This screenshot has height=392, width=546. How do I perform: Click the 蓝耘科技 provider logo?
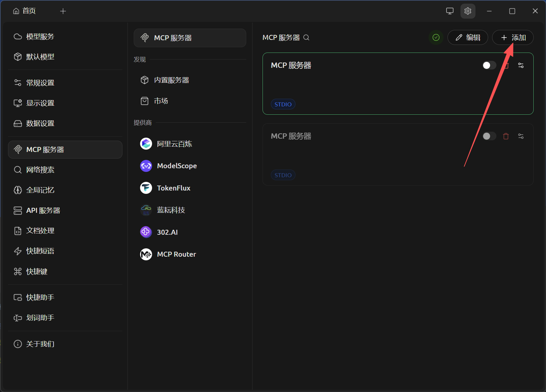(x=146, y=210)
